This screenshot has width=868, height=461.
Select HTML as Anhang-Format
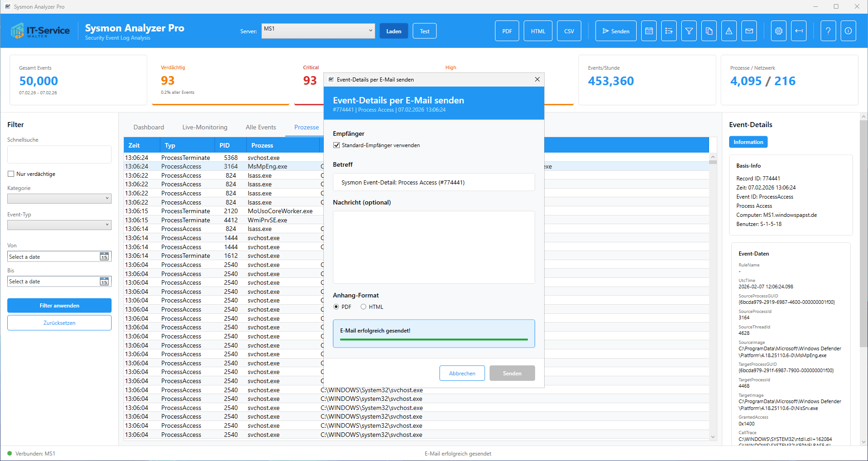363,307
